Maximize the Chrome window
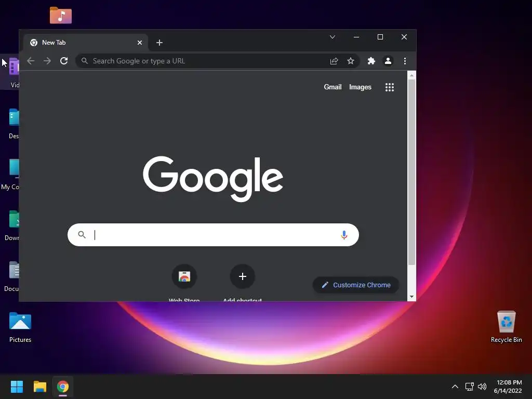Screen dimensions: 532x399 pos(380,37)
